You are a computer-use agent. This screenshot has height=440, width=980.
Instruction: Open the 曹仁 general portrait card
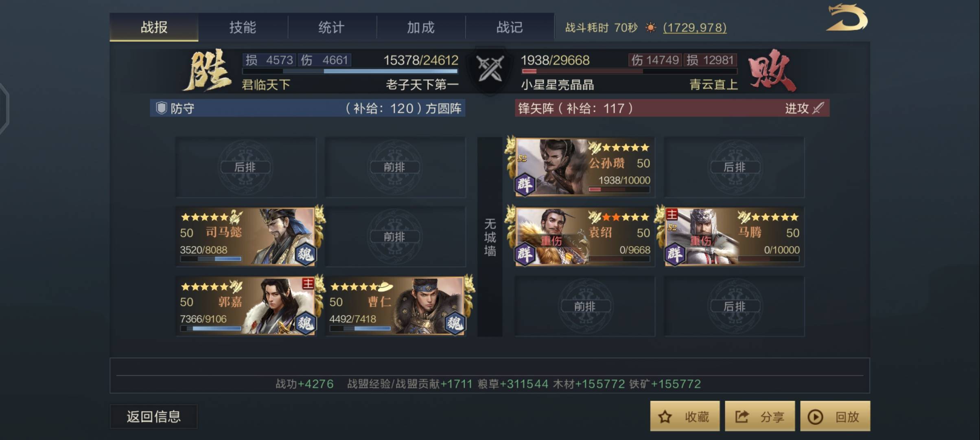coord(396,306)
